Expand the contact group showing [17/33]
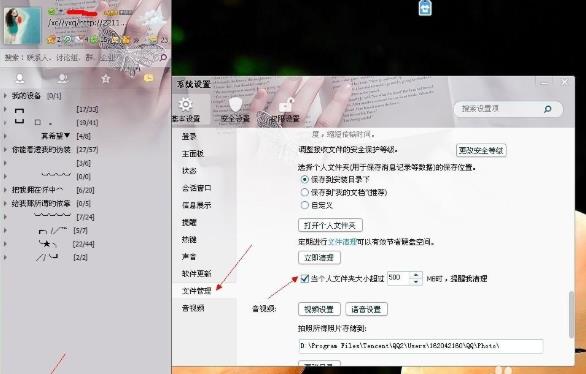Viewport: 586px width, 374px height. coord(5,109)
